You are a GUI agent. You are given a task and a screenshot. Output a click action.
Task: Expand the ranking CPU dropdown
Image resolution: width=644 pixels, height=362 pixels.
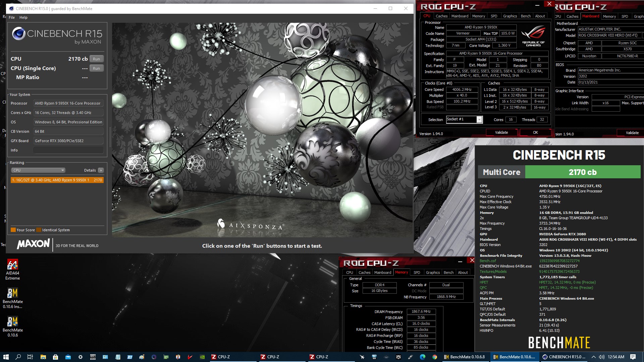(38, 170)
